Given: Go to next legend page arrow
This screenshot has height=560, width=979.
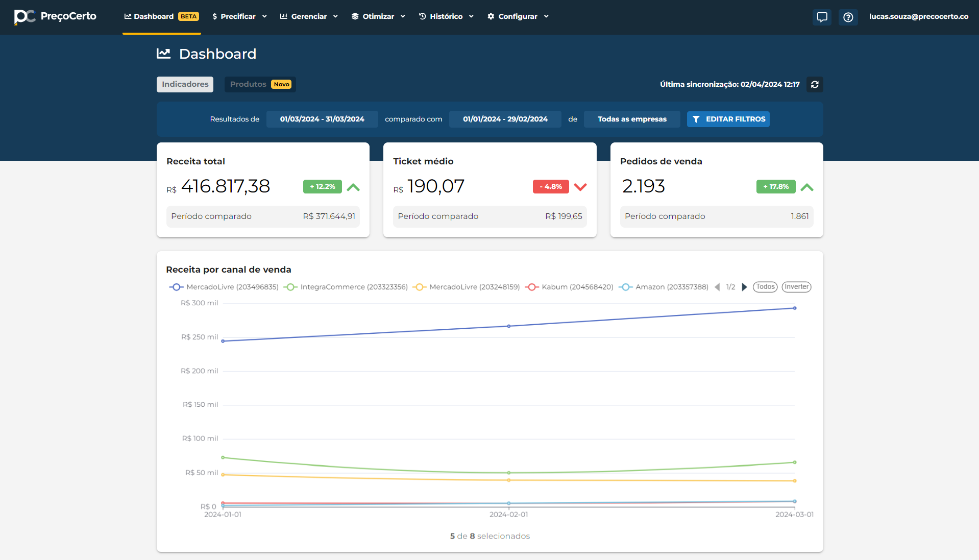Looking at the screenshot, I should pos(744,287).
